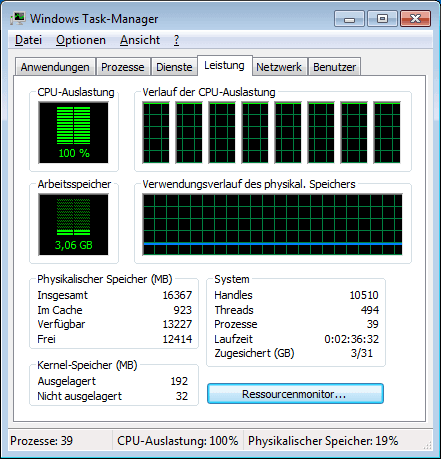The height and width of the screenshot is (459, 441).
Task: Click the Zugesichert (GB) value 3/31
Action: pos(362,353)
